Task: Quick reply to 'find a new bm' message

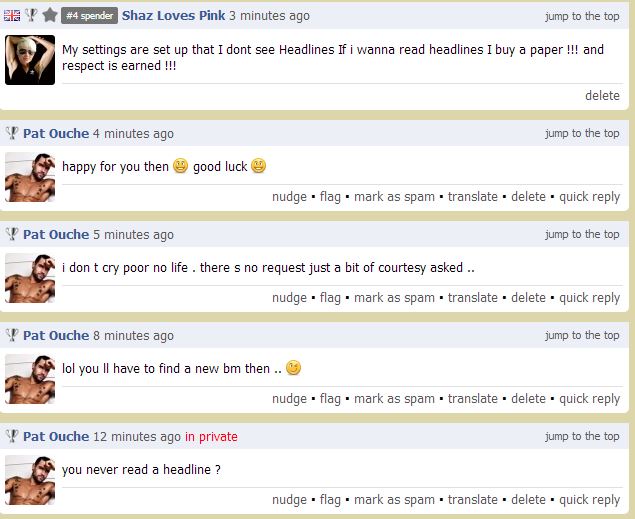Action: [589, 399]
